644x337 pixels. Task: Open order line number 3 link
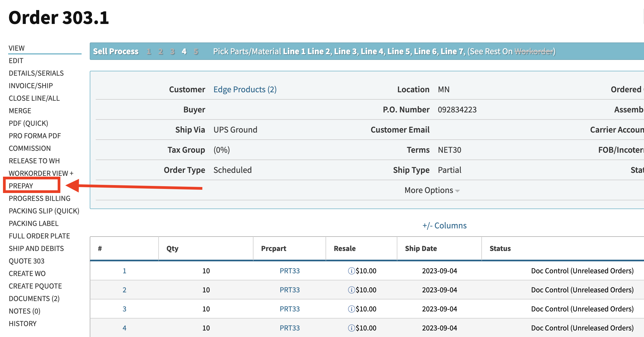[x=124, y=309]
